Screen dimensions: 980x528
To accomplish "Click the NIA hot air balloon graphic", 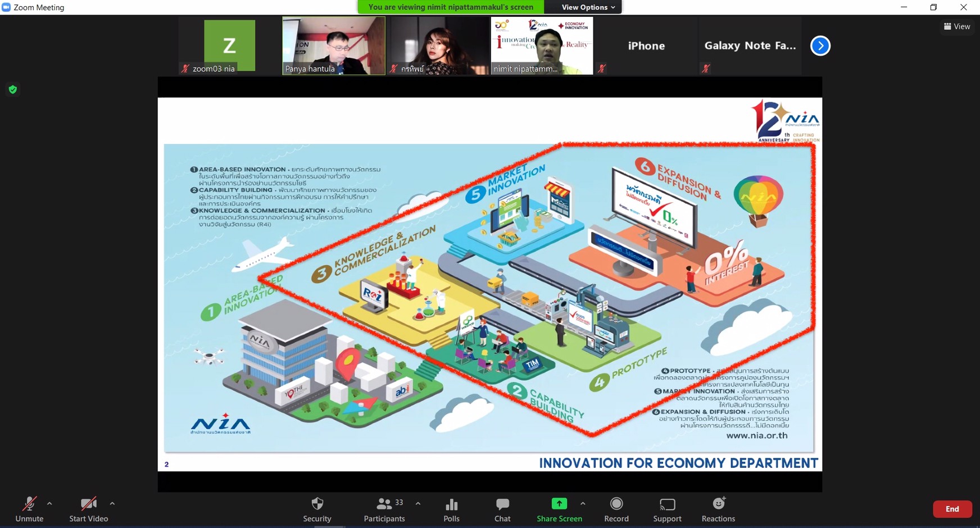I will [759, 201].
